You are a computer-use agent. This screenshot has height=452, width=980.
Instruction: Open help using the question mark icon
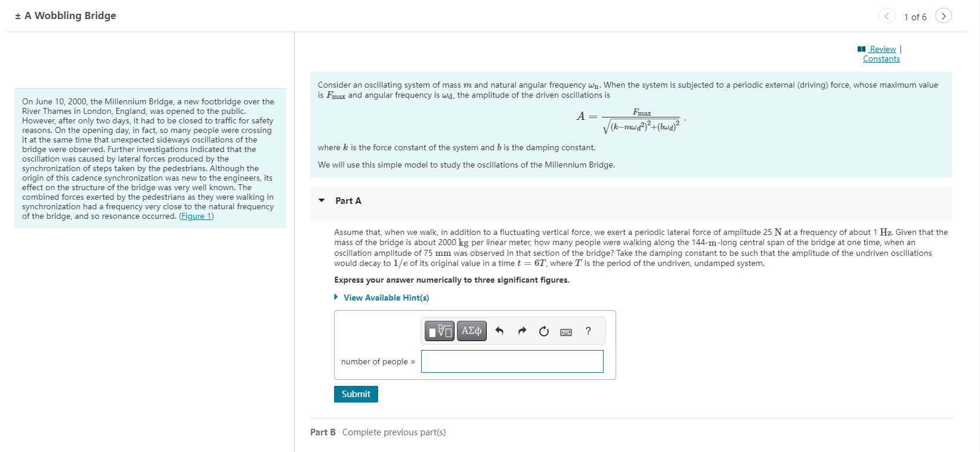point(588,331)
